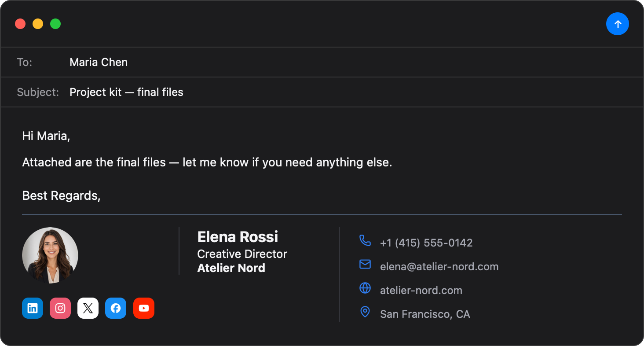Open the elena@atelier-nord.com email link
Viewport: 644px width, 346px height.
(439, 266)
